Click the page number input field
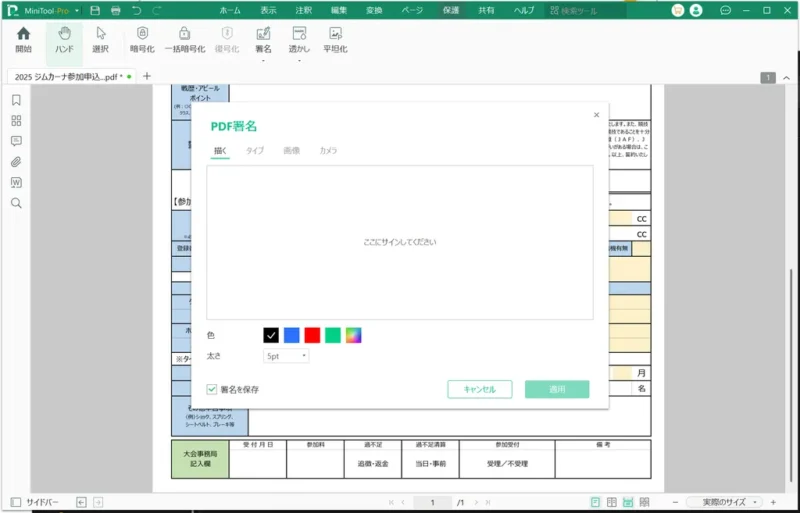 [x=432, y=502]
